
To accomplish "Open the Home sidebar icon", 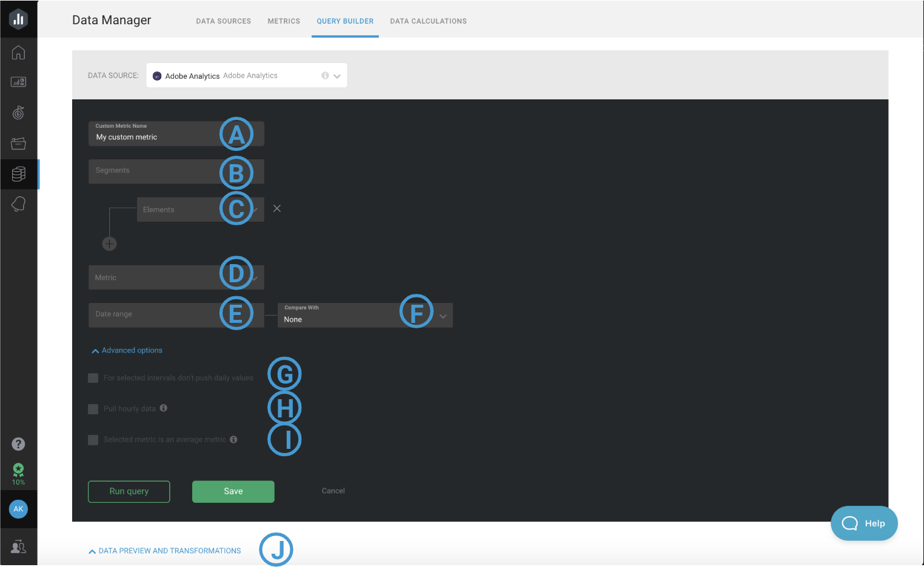I will 19,53.
